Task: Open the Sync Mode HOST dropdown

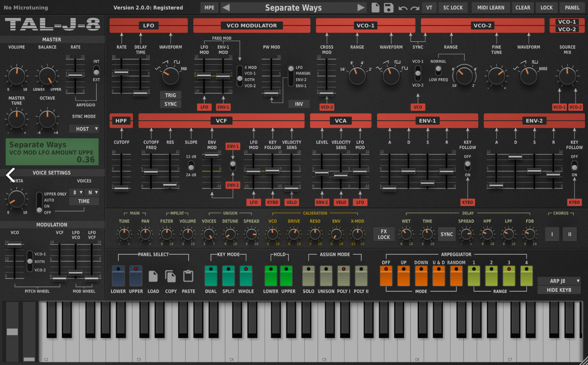Action: (84, 129)
